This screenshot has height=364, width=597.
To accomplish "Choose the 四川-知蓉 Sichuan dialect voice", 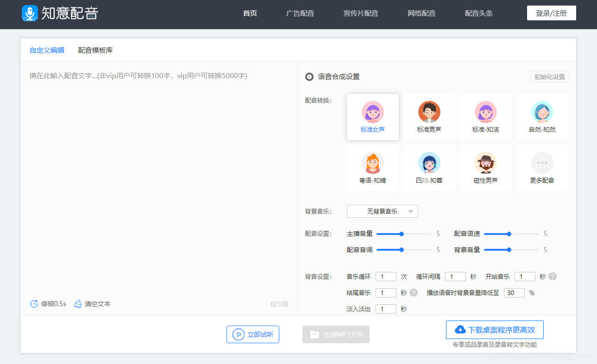I will click(429, 167).
